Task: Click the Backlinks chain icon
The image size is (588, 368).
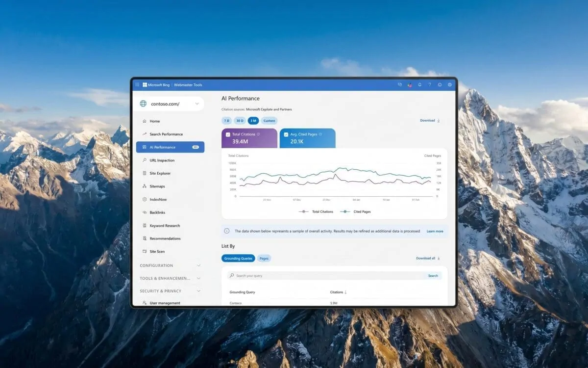Action: click(145, 212)
